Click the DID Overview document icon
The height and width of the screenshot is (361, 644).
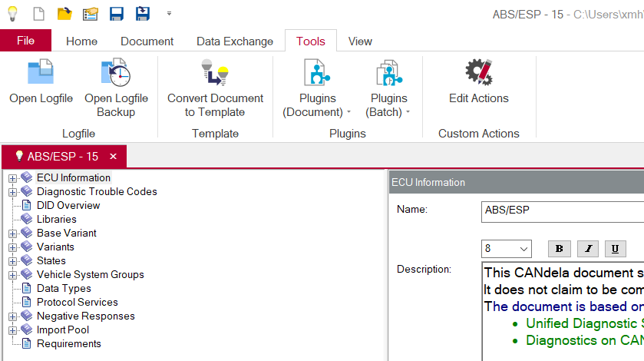(26, 205)
